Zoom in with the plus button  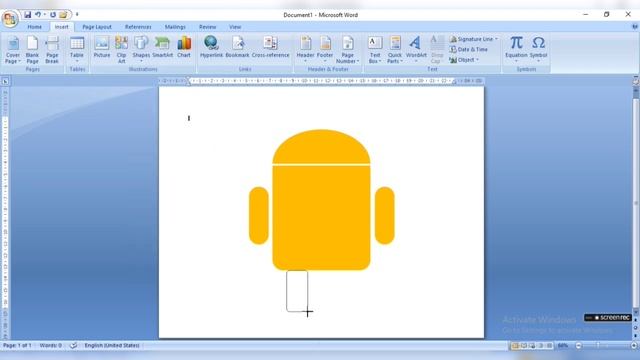(634, 346)
